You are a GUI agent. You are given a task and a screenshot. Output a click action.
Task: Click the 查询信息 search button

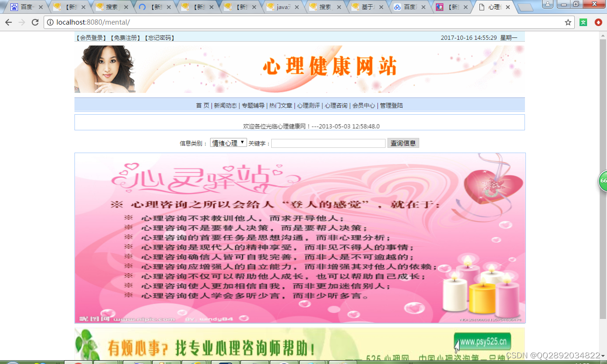pos(403,143)
